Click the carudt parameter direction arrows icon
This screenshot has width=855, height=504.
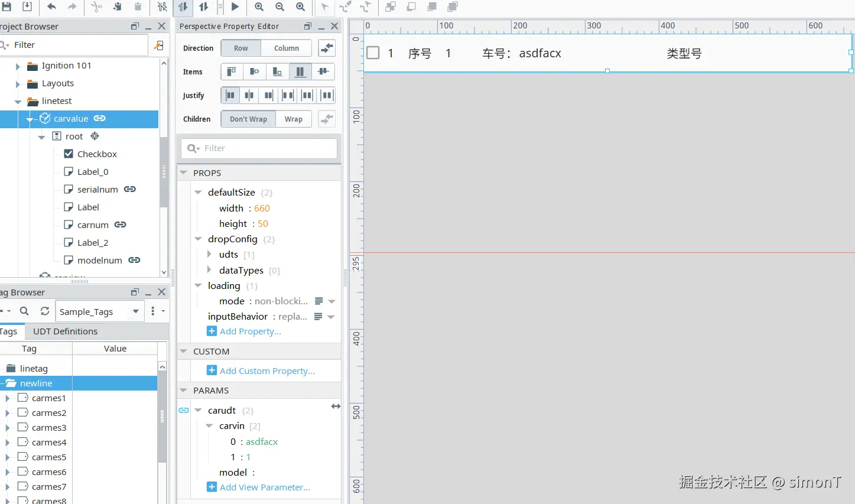[336, 406]
